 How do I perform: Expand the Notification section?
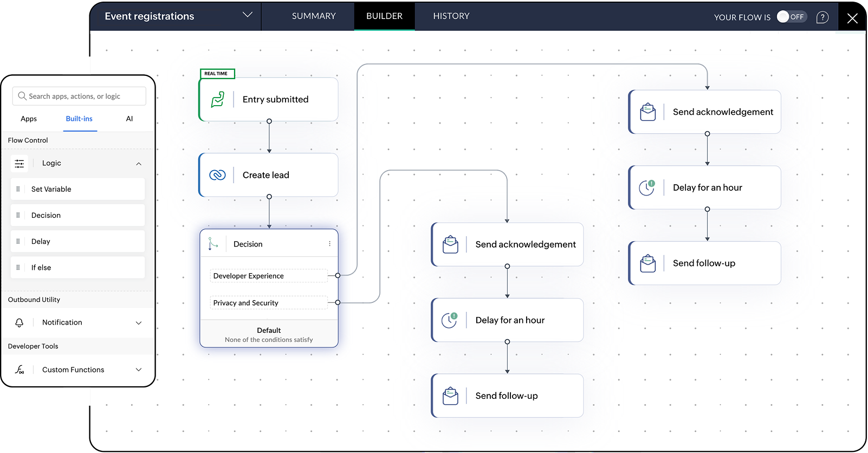point(139,323)
